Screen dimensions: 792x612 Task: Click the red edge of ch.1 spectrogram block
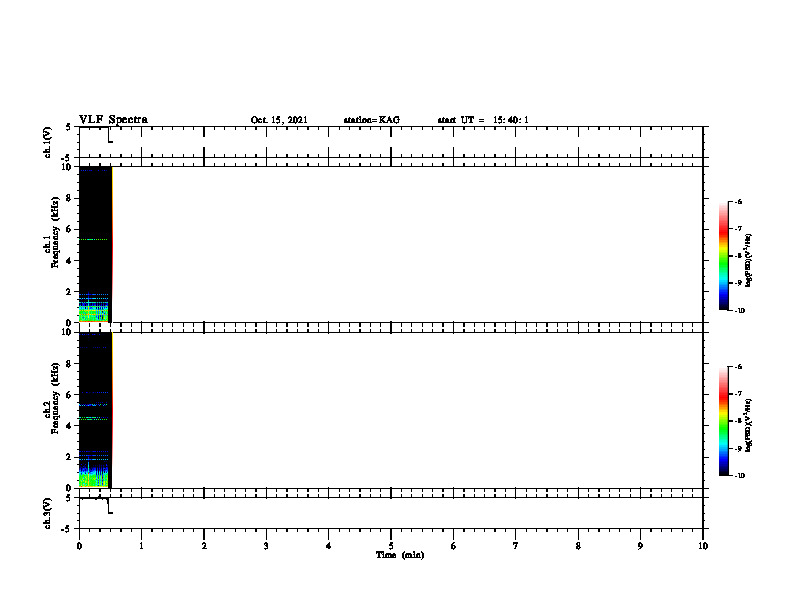pyautogui.click(x=112, y=244)
